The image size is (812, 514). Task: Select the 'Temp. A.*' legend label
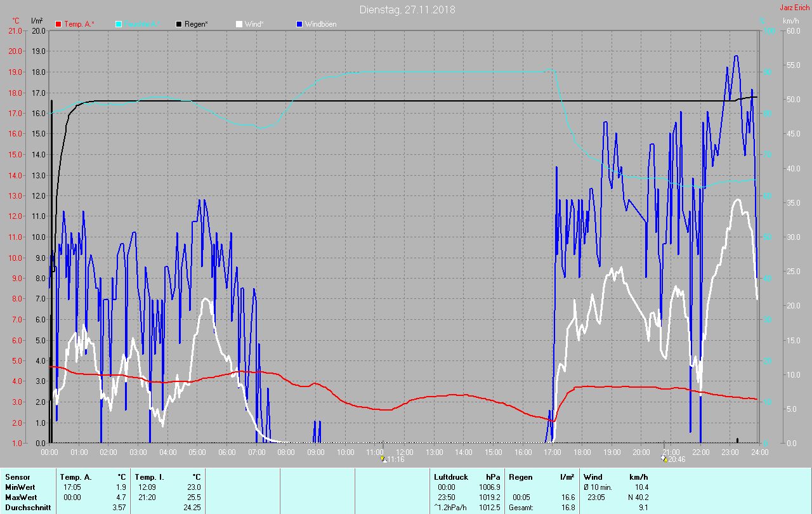coord(79,24)
